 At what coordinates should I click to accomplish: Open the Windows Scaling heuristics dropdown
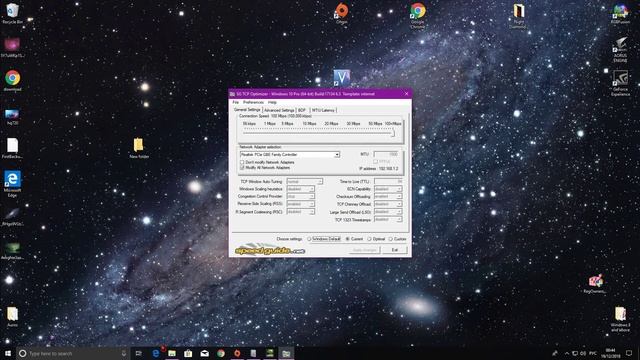[300, 189]
